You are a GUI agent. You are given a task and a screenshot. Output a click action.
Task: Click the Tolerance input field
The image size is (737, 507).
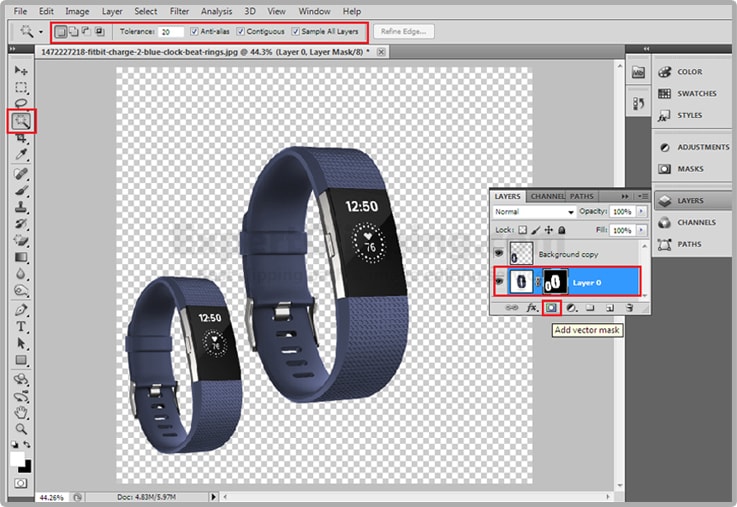tap(171, 32)
